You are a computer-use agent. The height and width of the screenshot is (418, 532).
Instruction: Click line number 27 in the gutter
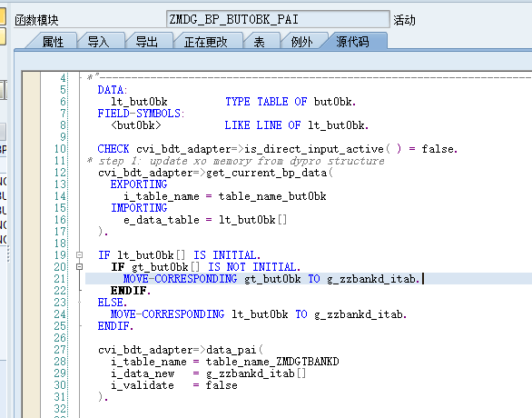tap(60, 350)
